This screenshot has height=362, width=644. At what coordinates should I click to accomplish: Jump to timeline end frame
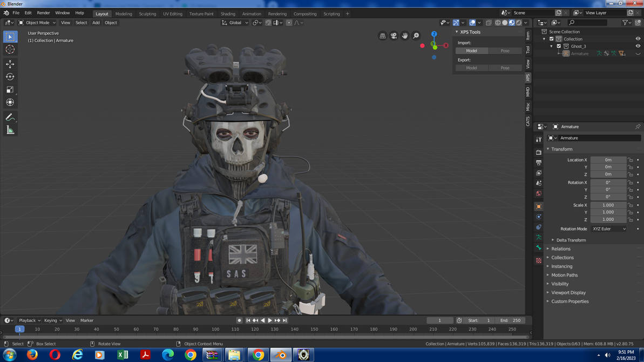coord(284,320)
